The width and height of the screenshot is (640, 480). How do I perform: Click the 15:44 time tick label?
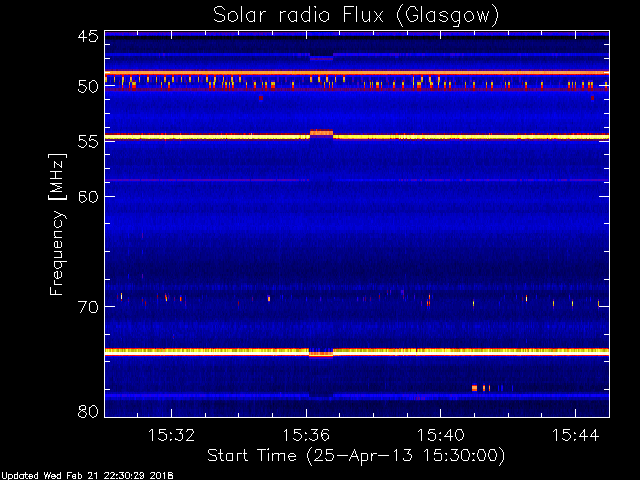click(576, 435)
